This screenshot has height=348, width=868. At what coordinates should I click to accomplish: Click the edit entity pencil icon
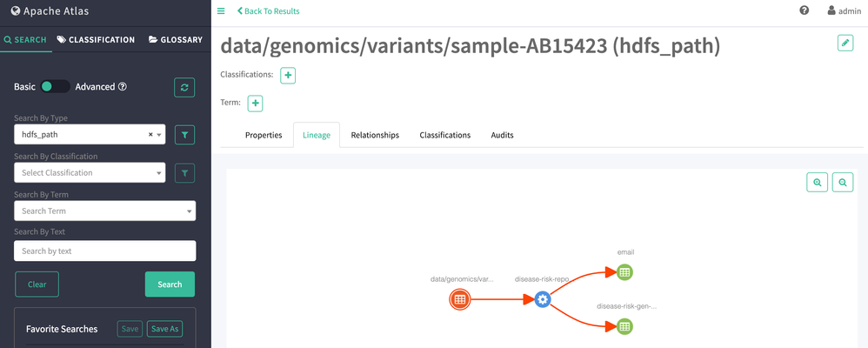[x=845, y=43]
